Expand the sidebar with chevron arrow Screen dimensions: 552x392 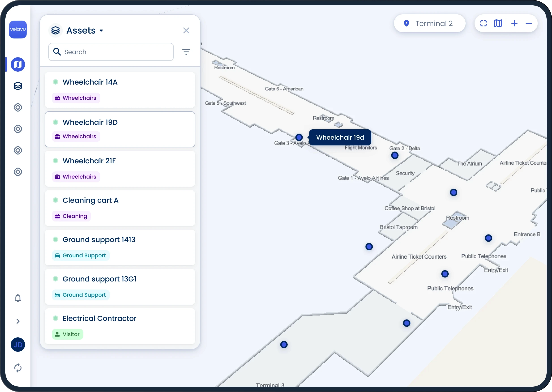pyautogui.click(x=18, y=321)
